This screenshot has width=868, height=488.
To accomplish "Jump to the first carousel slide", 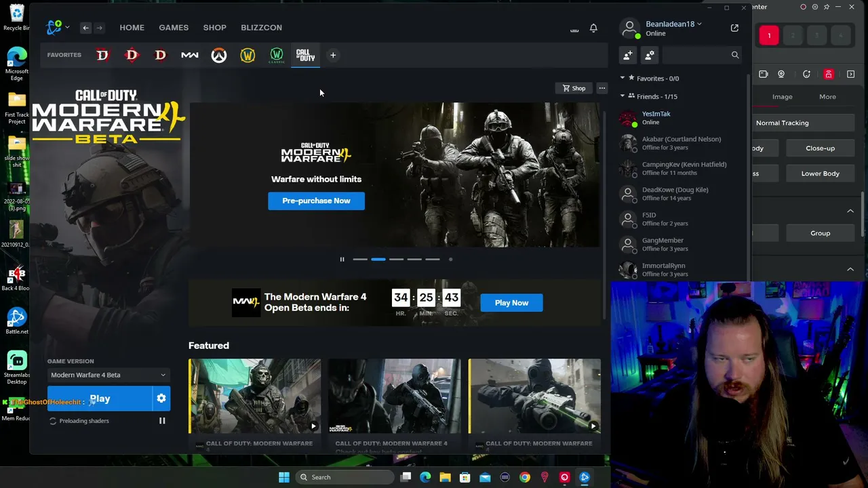I will [360, 259].
